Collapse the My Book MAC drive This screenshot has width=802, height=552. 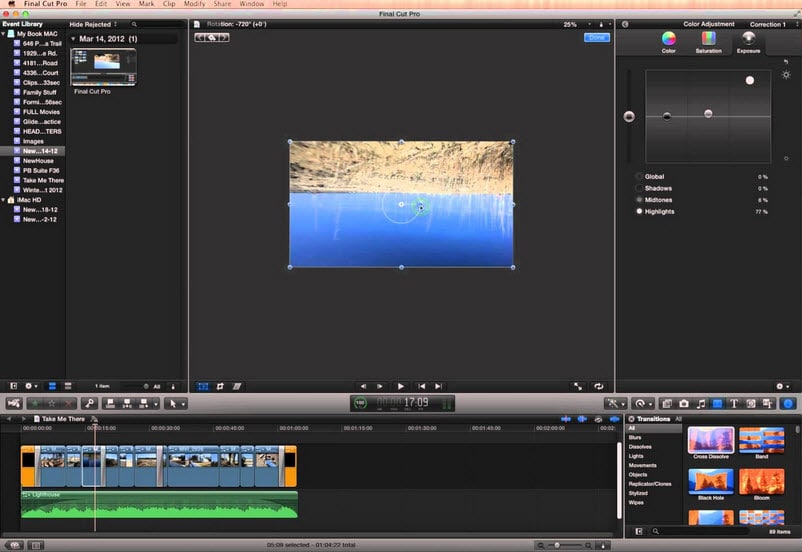[4, 34]
